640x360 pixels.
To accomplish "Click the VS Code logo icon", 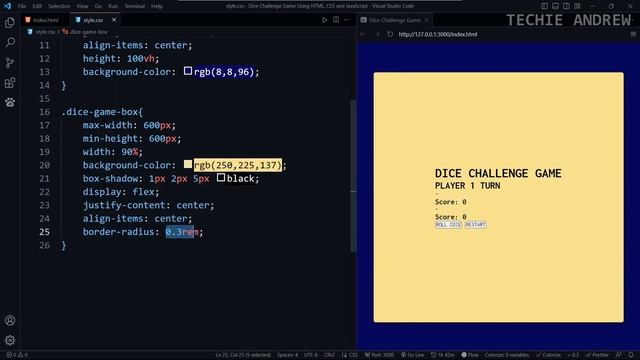I will coord(7,6).
